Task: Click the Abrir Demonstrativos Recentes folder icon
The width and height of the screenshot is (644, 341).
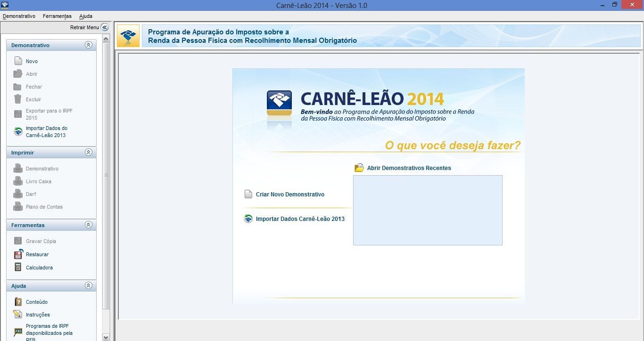Action: tap(359, 168)
